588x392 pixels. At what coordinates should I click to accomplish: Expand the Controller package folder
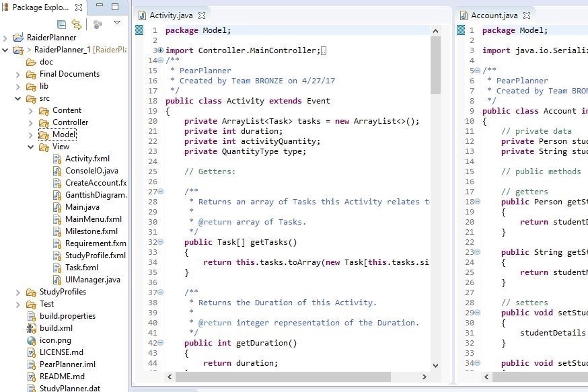[x=31, y=122]
